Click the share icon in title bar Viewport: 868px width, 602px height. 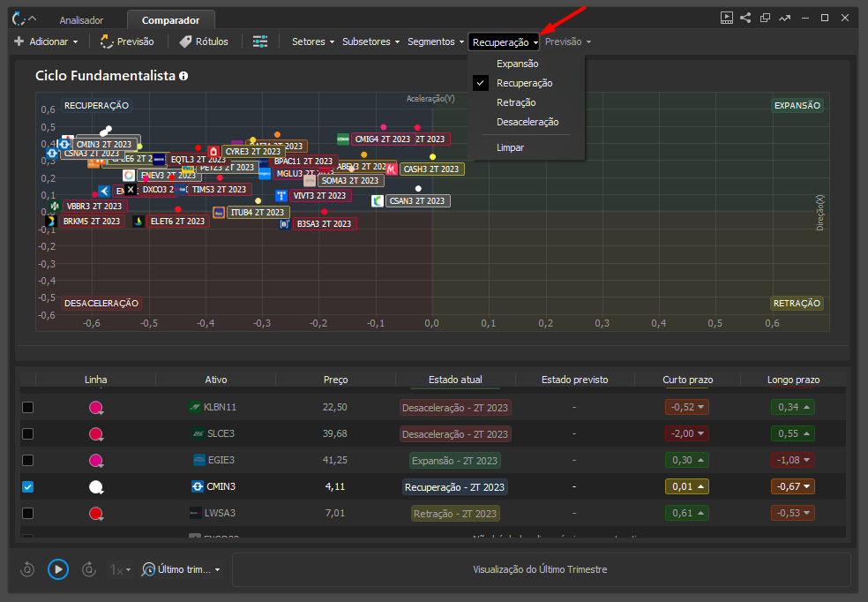(x=745, y=18)
